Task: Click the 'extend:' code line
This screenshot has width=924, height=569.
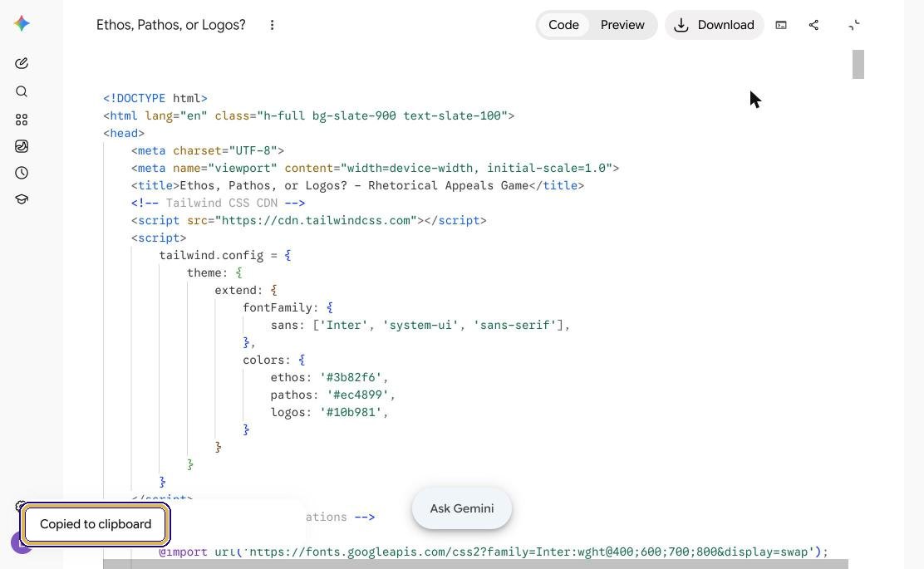Action: coord(246,290)
